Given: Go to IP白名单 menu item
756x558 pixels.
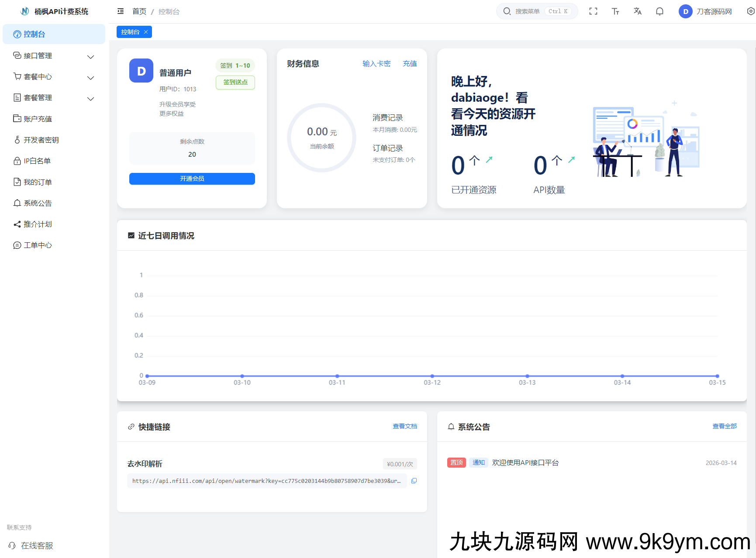Looking at the screenshot, I should 37,161.
